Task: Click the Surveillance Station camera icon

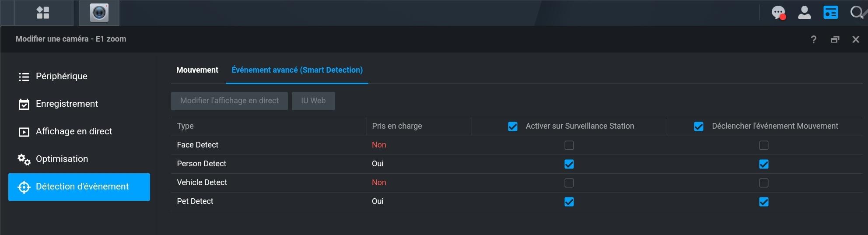Action: [x=99, y=13]
